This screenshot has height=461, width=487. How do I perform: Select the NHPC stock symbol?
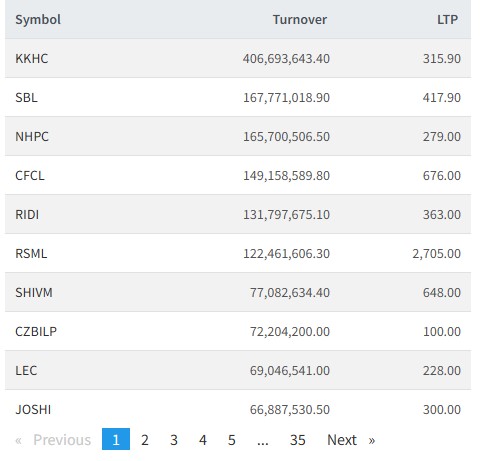32,136
